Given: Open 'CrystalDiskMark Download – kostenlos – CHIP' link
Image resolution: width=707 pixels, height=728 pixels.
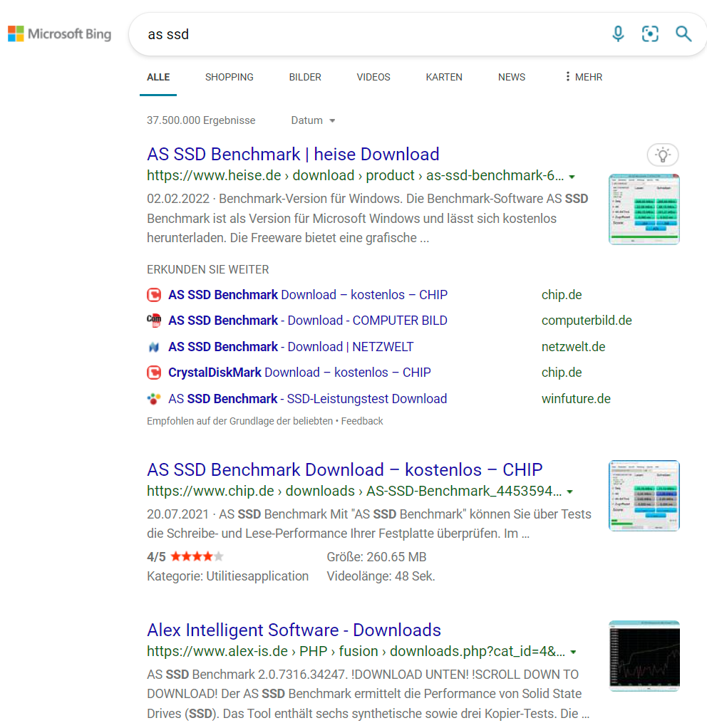Looking at the screenshot, I should tap(299, 373).
